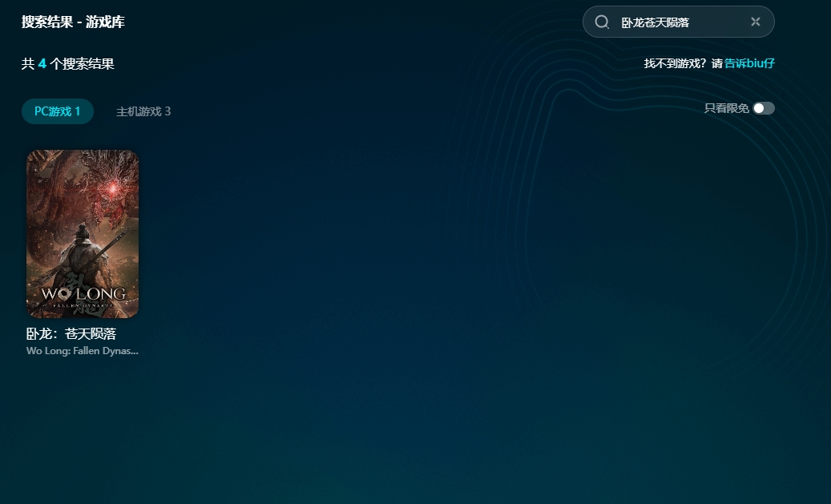Toggle the 只看限免 switch
Image resolution: width=831 pixels, height=504 pixels.
pos(764,108)
